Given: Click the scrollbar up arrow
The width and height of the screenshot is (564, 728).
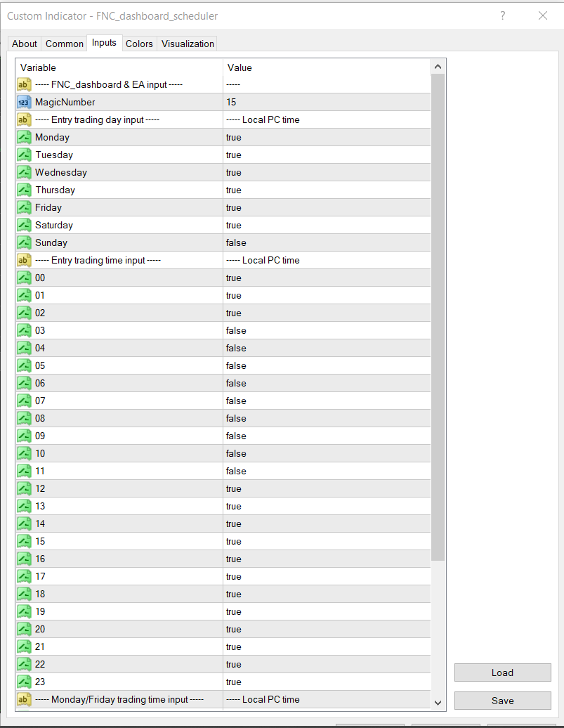Looking at the screenshot, I should pyautogui.click(x=438, y=67).
